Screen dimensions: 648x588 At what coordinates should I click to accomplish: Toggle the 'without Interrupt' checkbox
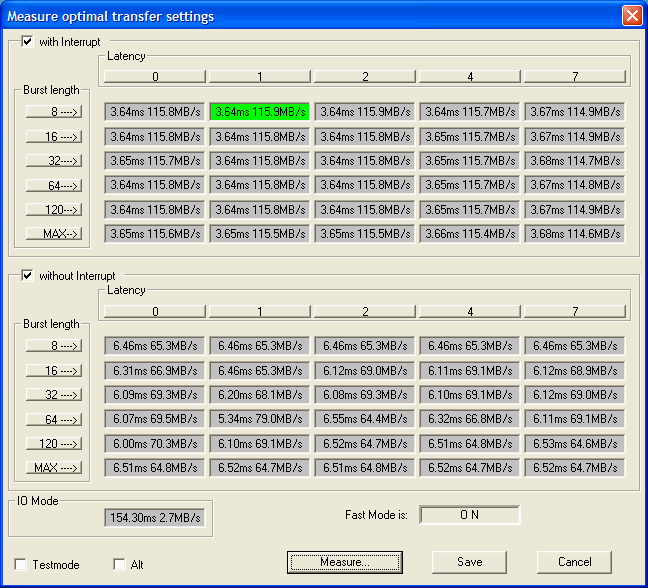click(x=27, y=276)
